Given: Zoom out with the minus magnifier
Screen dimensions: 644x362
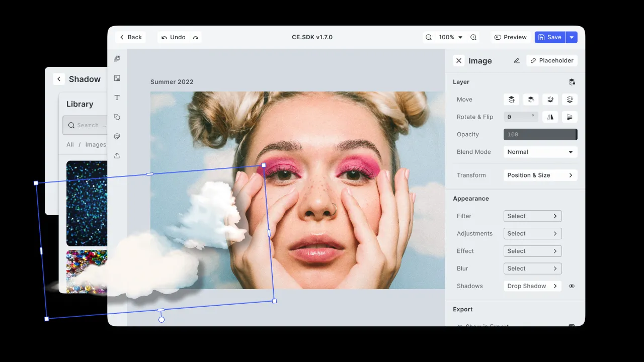Looking at the screenshot, I should click(x=429, y=37).
